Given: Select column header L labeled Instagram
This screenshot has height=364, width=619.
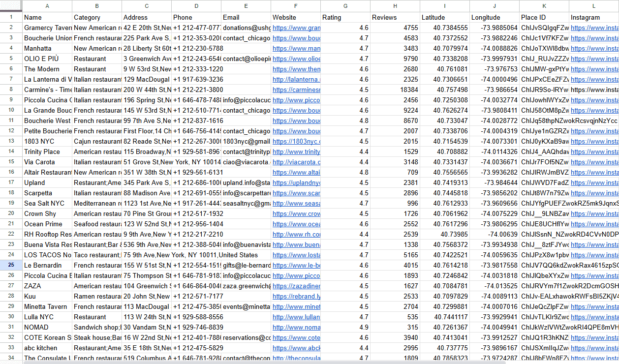Looking at the screenshot, I should 593,6.
